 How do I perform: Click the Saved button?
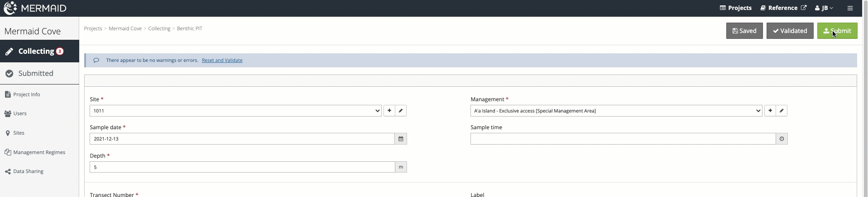point(744,31)
